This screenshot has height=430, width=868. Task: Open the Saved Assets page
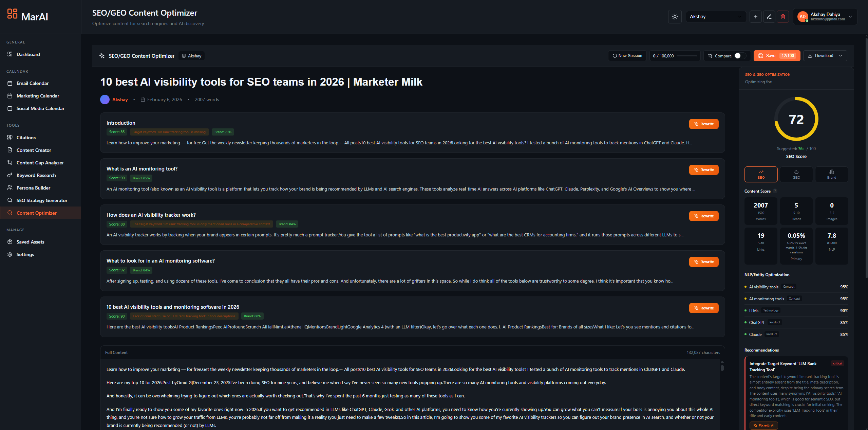pos(30,241)
